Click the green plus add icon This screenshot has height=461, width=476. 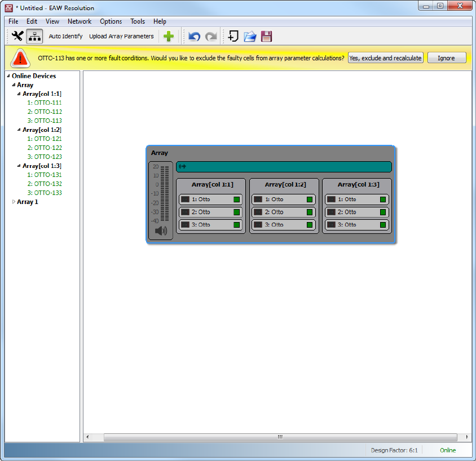tap(169, 37)
